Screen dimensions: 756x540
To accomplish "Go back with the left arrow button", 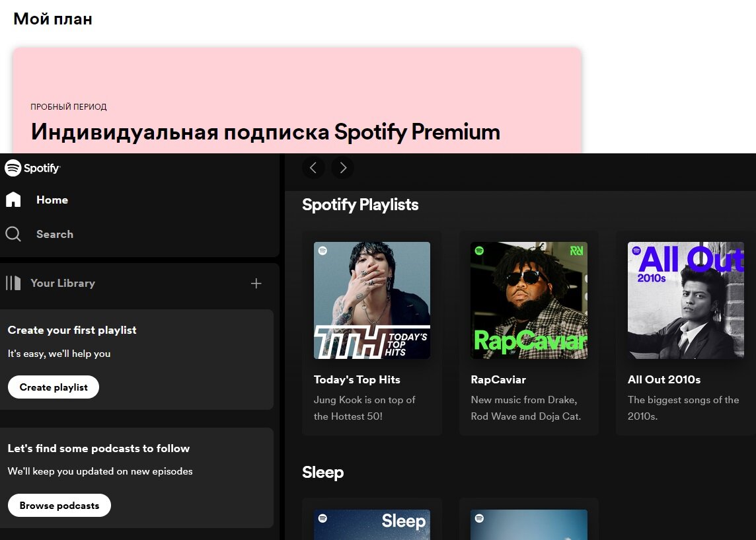I will pos(313,168).
